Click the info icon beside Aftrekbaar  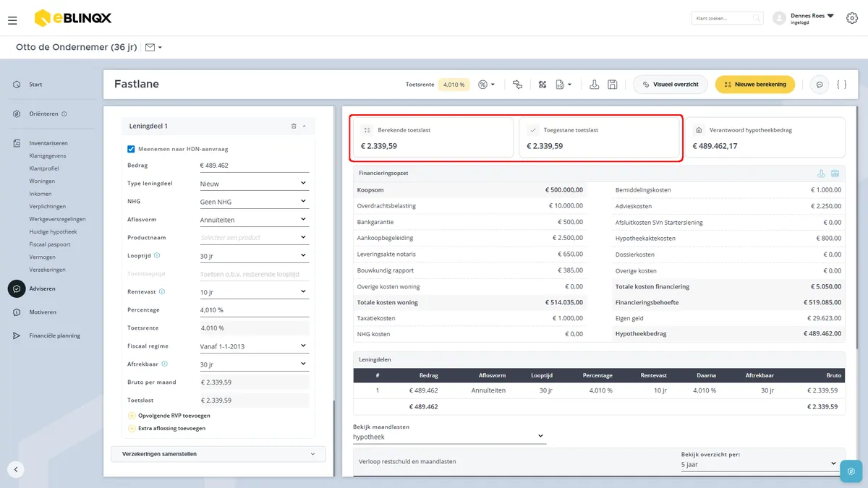coord(165,364)
